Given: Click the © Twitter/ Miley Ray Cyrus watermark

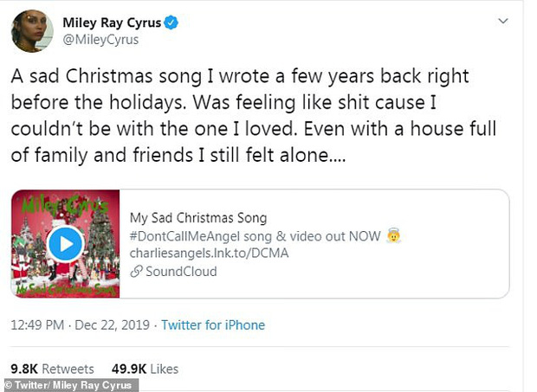Looking at the screenshot, I should click(x=69, y=385).
